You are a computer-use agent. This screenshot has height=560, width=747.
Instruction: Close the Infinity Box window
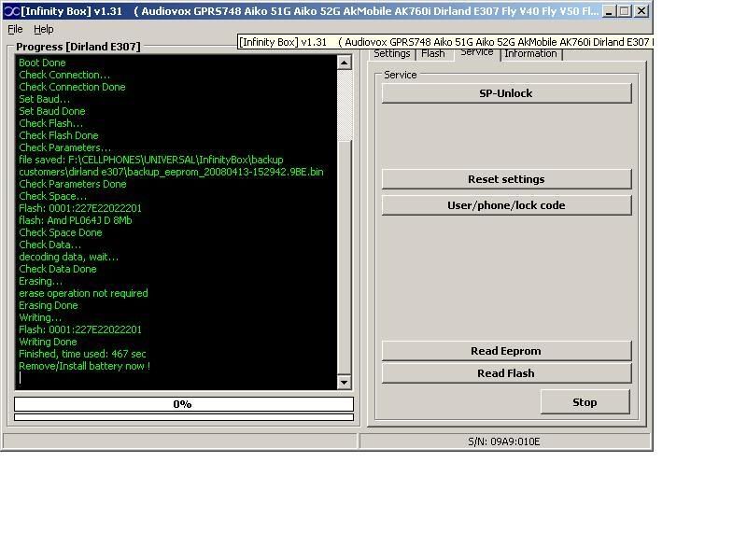(x=641, y=11)
